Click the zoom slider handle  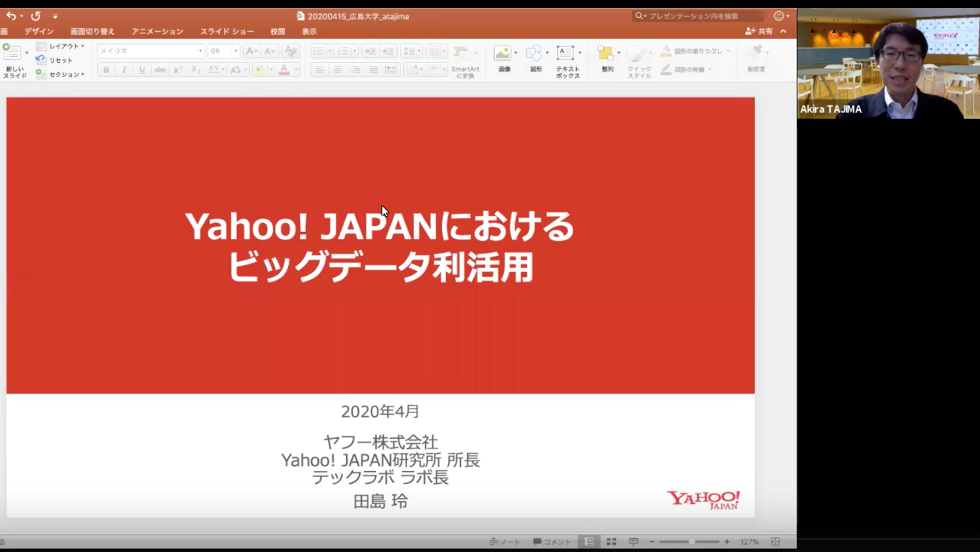tap(691, 541)
